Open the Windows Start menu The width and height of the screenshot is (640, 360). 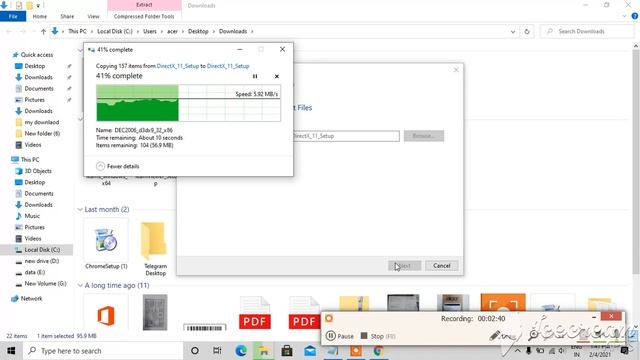[11, 351]
